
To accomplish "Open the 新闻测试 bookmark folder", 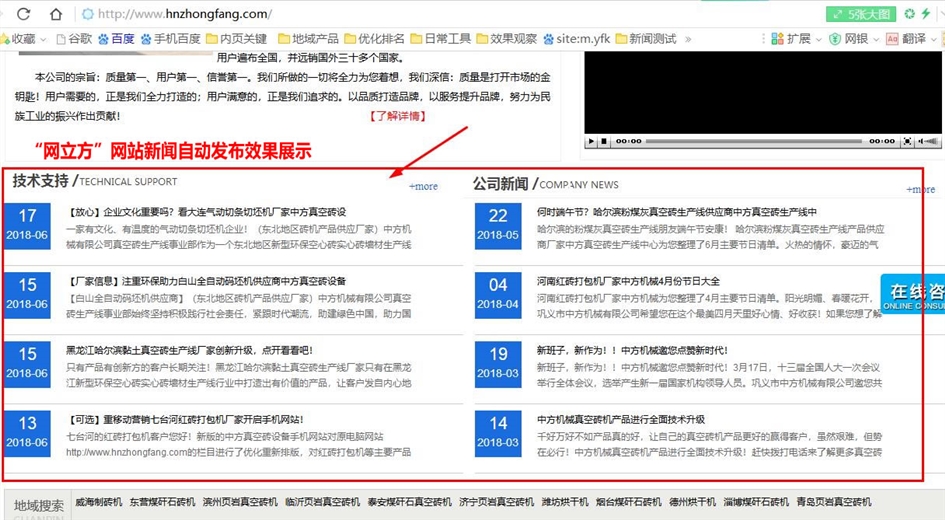I will [646, 39].
